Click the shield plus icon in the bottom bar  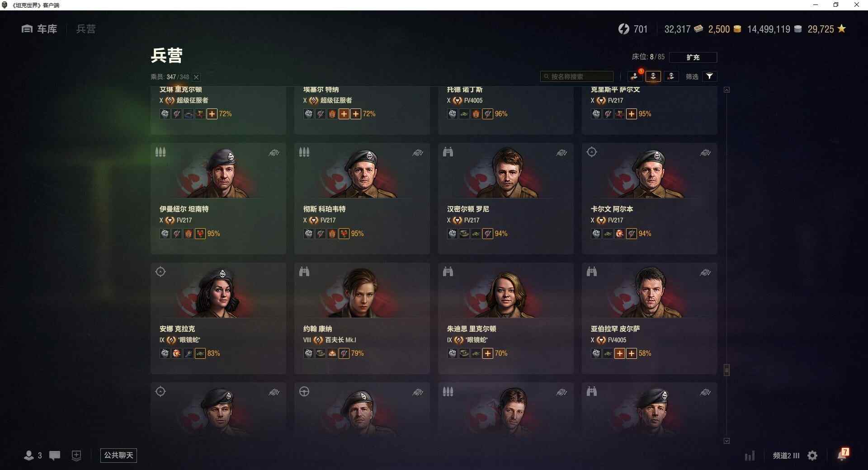point(76,456)
